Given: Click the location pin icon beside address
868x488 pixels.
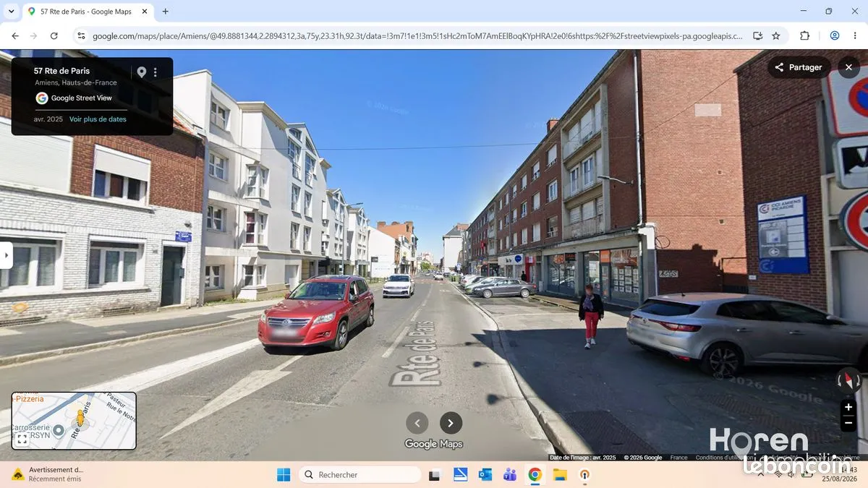Looking at the screenshot, I should 142,72.
